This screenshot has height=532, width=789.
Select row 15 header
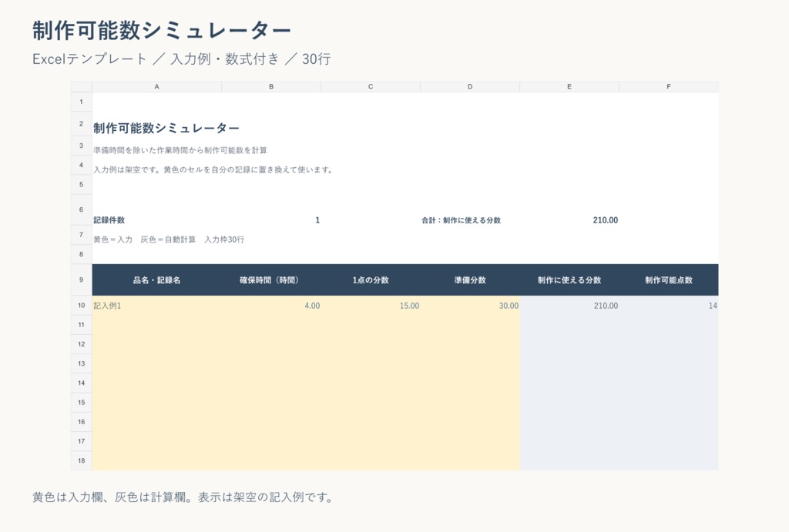pos(81,402)
